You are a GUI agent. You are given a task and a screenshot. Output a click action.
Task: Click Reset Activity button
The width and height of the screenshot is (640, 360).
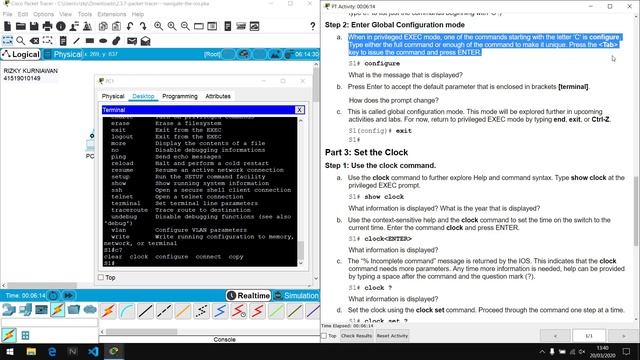392,336
